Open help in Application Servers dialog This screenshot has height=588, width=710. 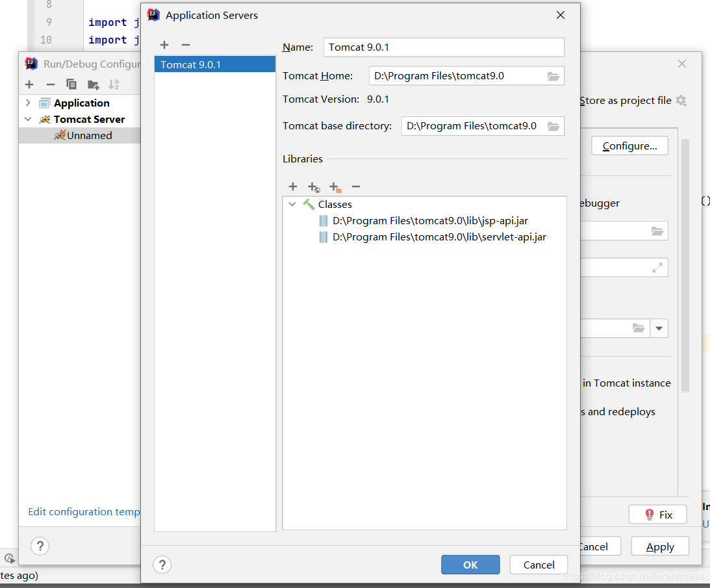point(162,565)
